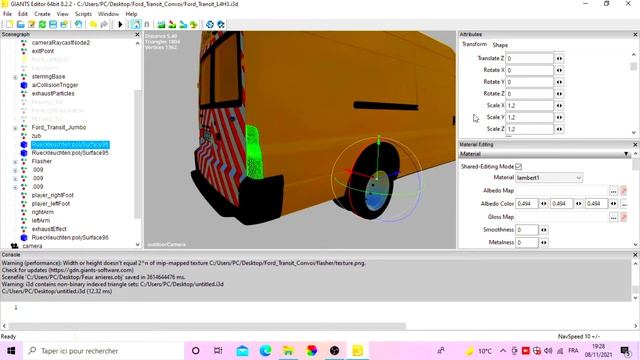
Task: Select exhaustParticles in the Scenegraph
Action: [x=53, y=93]
